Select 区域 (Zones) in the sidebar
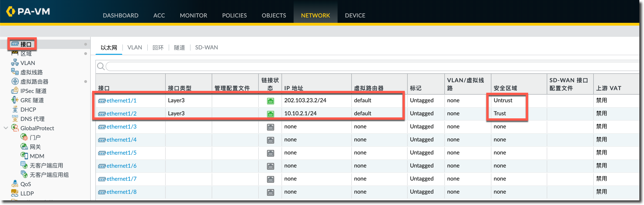644x205 pixels. tap(26, 54)
